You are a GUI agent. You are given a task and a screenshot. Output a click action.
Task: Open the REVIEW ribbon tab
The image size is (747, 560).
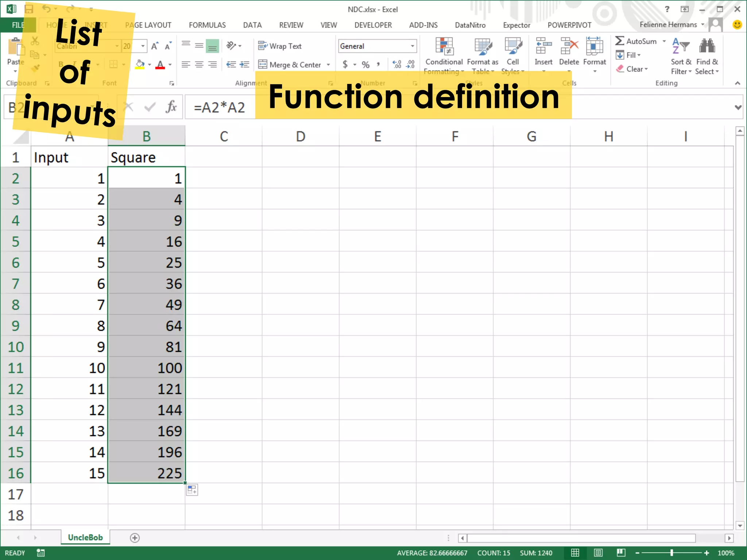[291, 25]
